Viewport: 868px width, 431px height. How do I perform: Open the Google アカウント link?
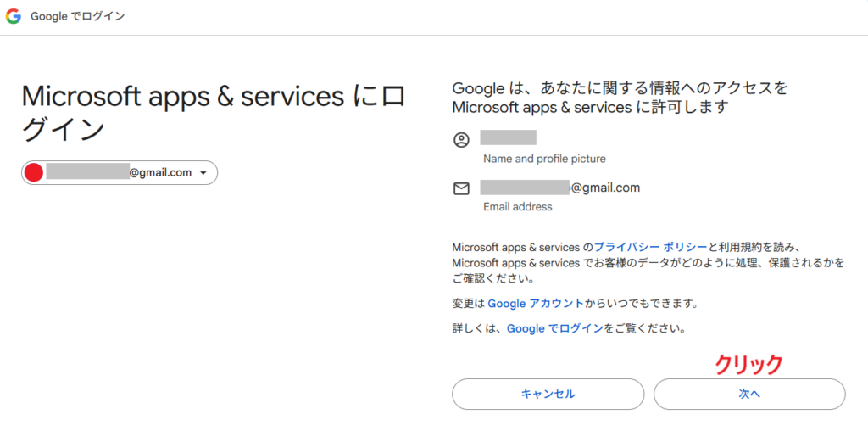pyautogui.click(x=536, y=303)
